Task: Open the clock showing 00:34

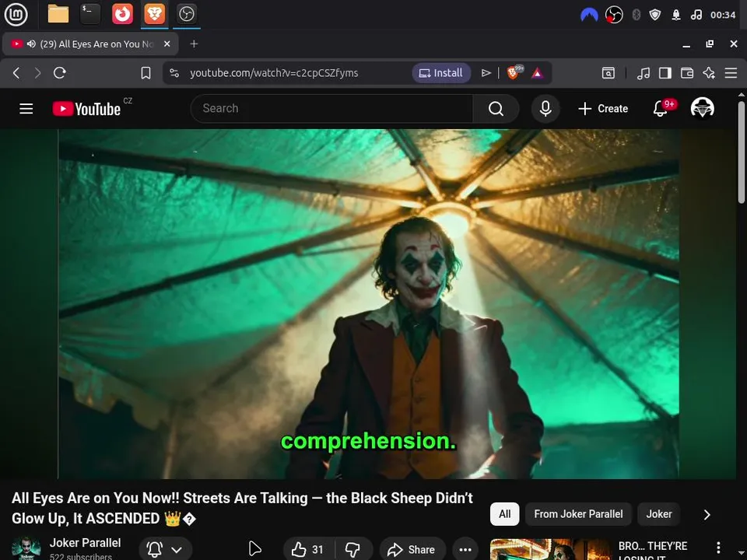Action: [x=723, y=15]
